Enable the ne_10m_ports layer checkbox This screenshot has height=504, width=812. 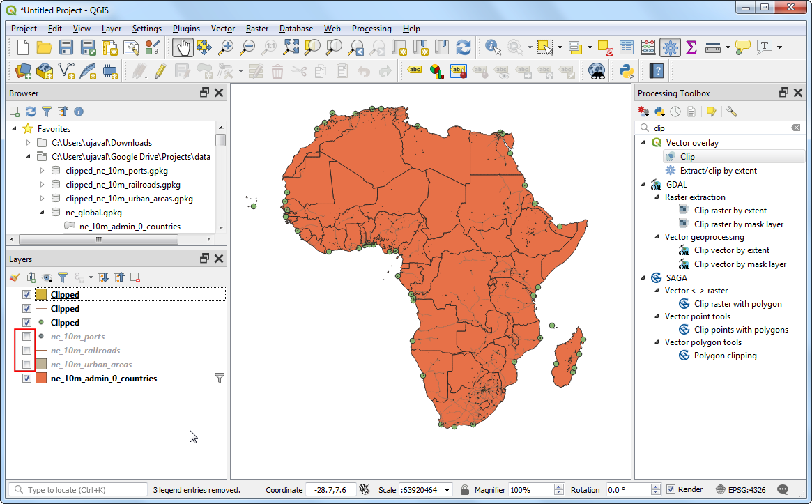26,337
